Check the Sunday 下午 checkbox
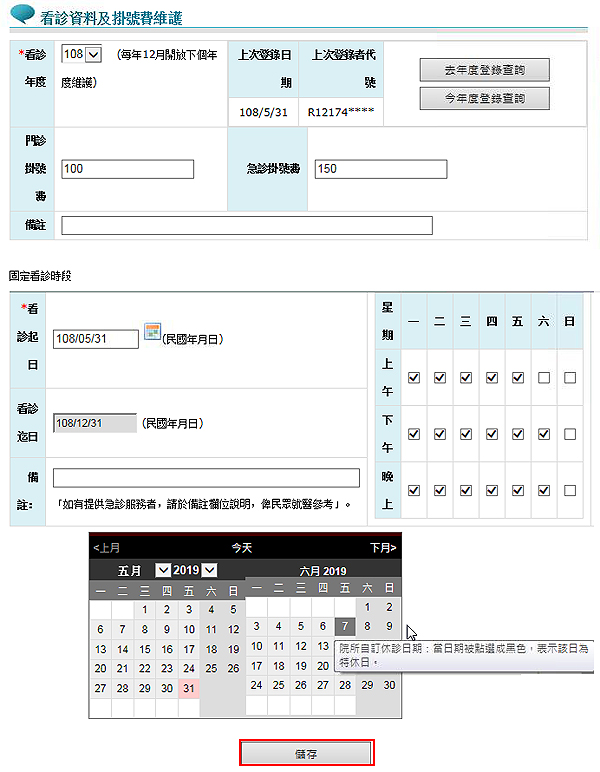 coord(570,434)
